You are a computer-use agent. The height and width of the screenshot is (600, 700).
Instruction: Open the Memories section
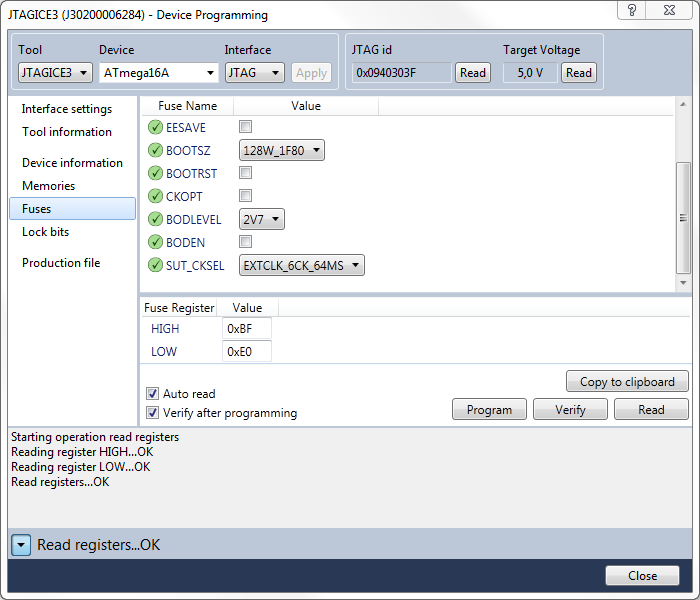pos(48,186)
